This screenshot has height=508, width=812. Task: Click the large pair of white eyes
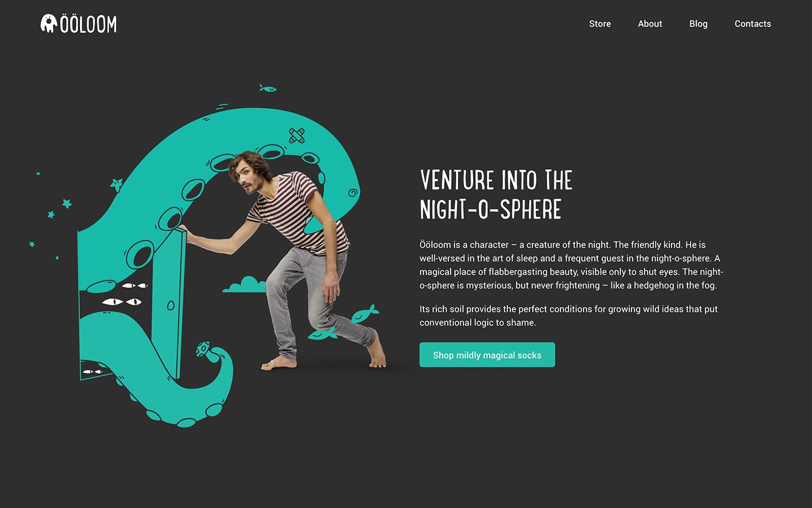[122, 302]
